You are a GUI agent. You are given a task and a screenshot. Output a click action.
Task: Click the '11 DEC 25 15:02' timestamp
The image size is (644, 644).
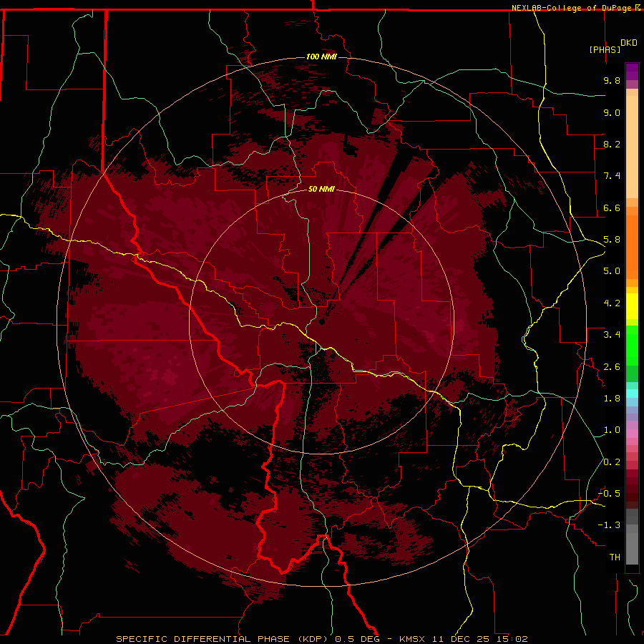click(x=479, y=639)
